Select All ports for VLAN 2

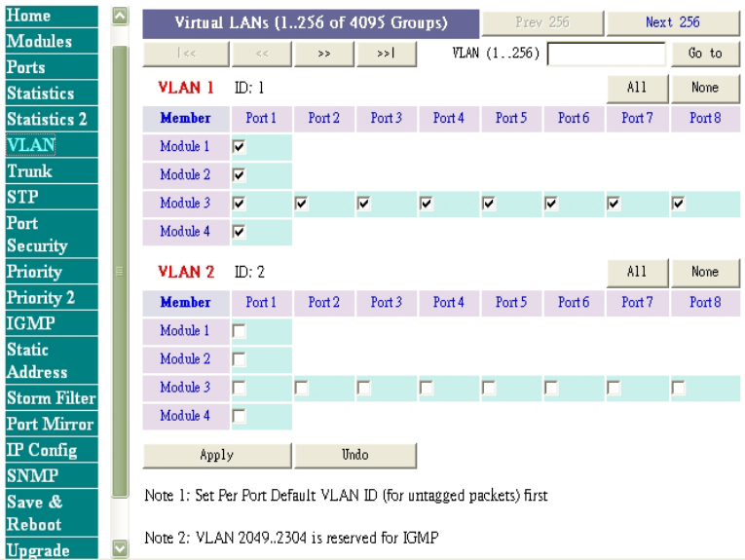[637, 272]
